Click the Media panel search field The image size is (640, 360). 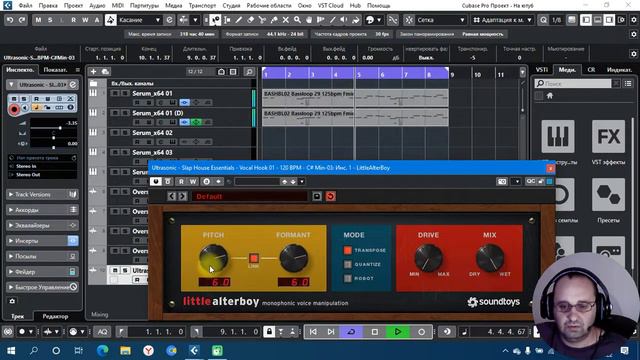tap(573, 83)
